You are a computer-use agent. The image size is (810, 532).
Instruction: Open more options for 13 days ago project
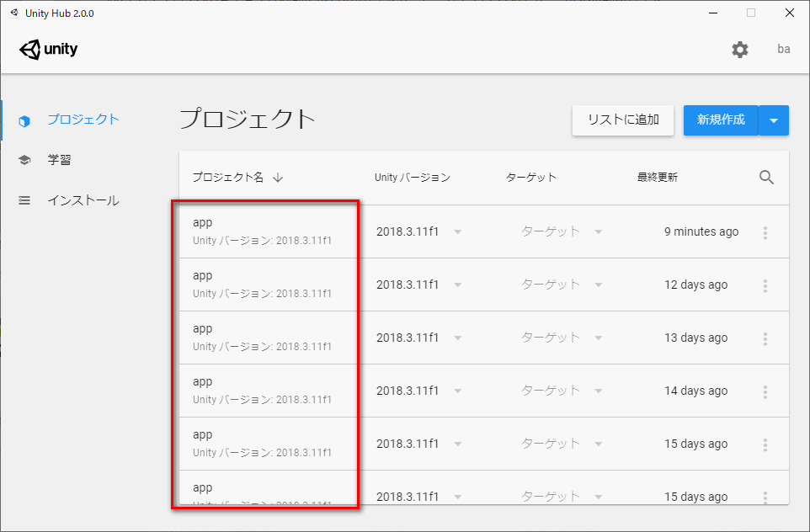click(x=765, y=339)
